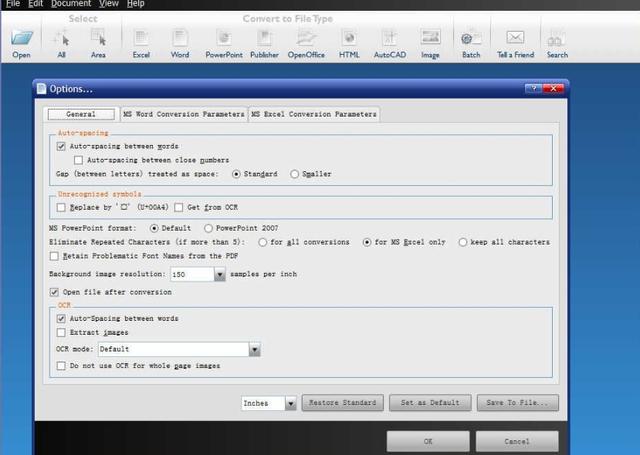Choose for MS Excel only option

tap(367, 242)
